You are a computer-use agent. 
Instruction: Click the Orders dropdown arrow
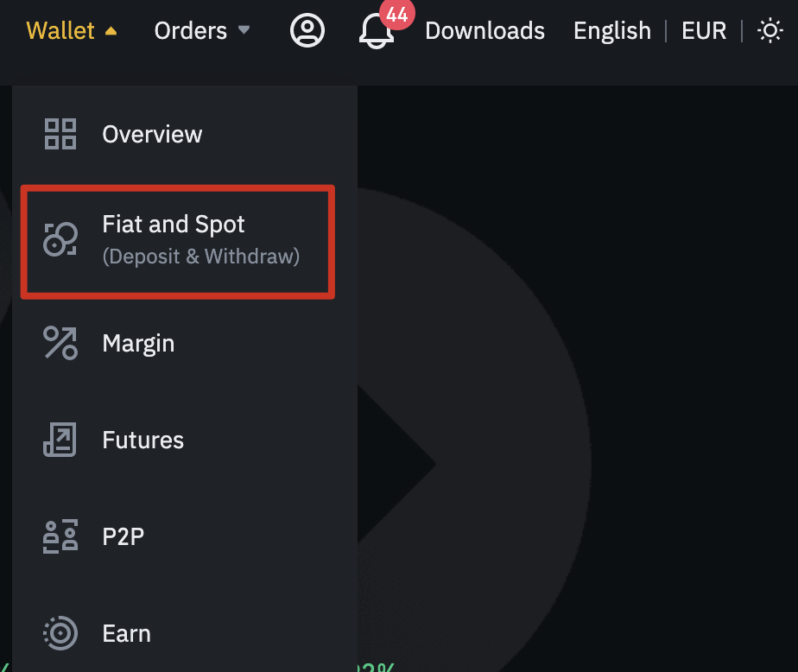(244, 31)
